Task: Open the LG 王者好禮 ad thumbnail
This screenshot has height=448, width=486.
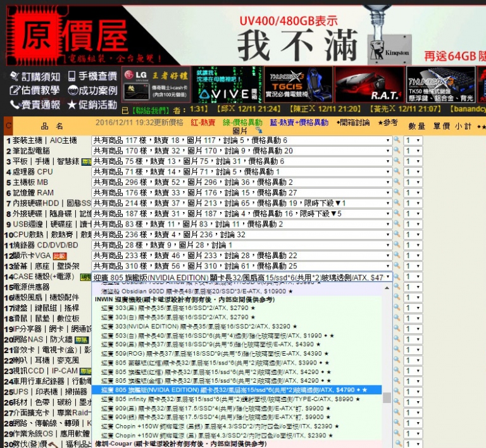Action: (156, 84)
